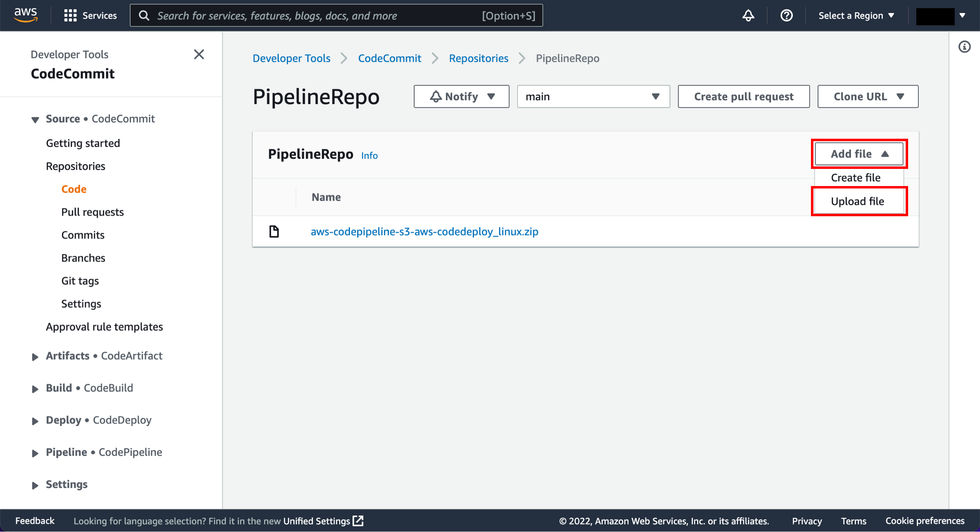Viewport: 980px width, 532px height.
Task: Select Code in the sidebar
Action: click(74, 189)
